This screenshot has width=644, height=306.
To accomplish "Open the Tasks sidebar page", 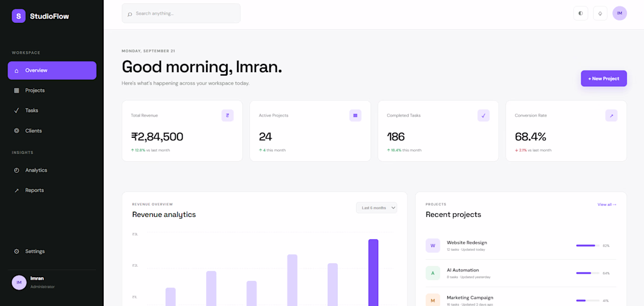I will tap(52, 111).
